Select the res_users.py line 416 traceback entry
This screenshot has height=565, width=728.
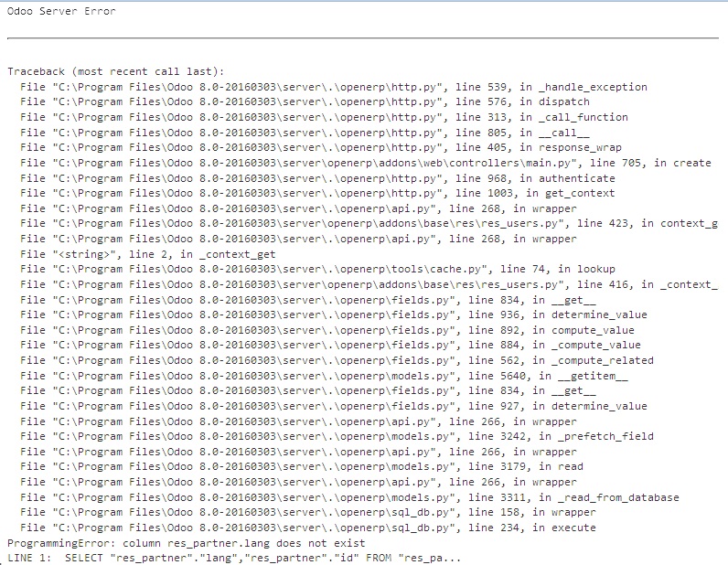tap(369, 284)
